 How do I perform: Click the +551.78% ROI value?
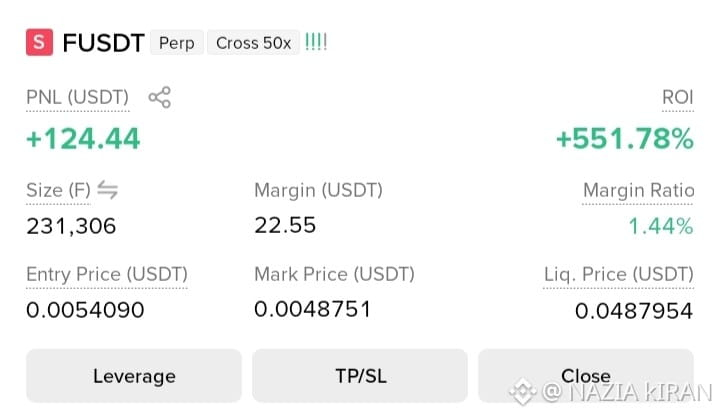pos(624,139)
